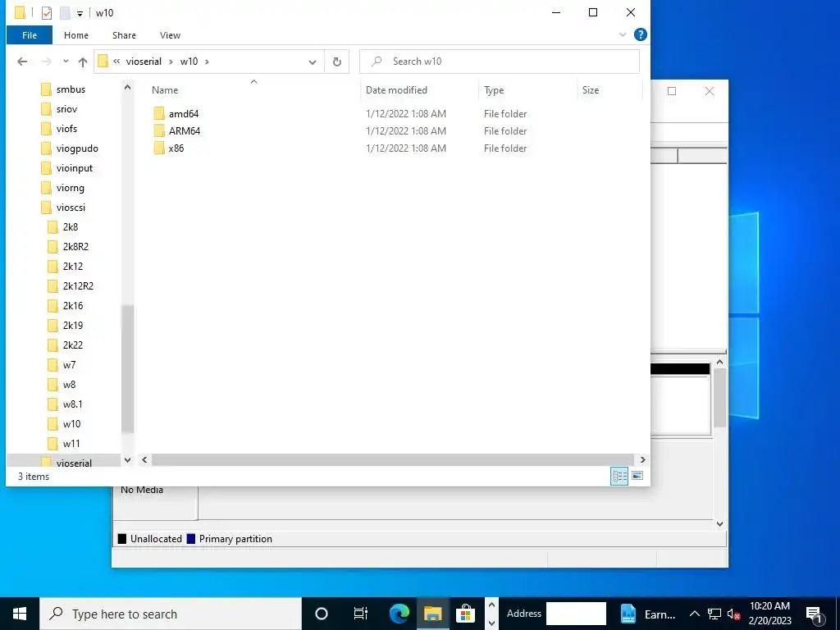Select vioscsi in the navigation tree
Viewport: 840px width, 630px height.
71,208
